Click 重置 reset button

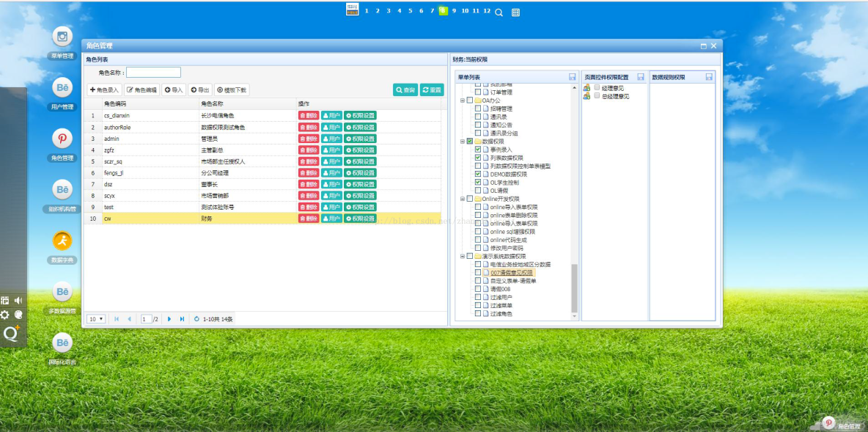point(432,89)
